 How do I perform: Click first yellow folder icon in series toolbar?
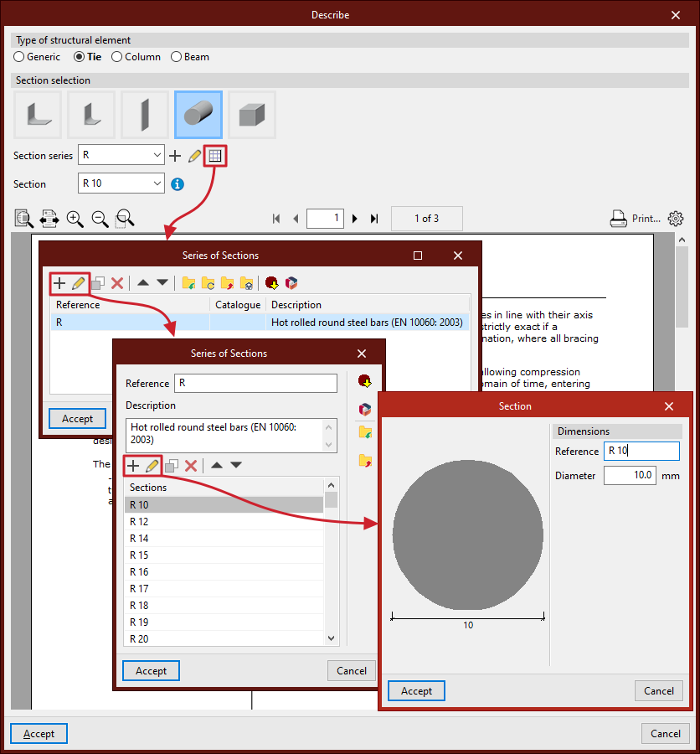tap(188, 283)
